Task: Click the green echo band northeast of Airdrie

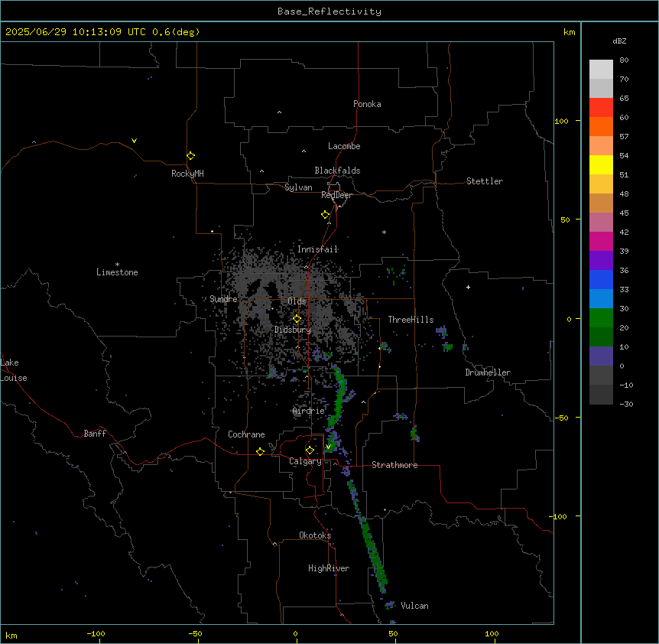Action: [x=339, y=397]
